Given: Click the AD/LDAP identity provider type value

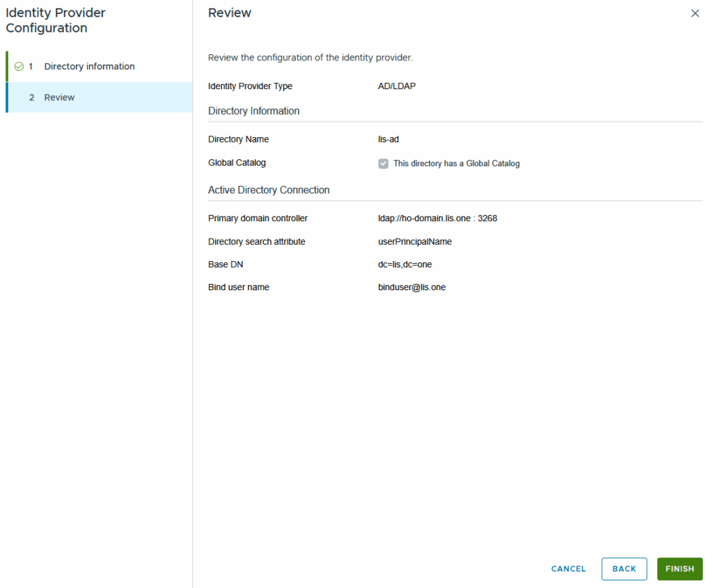Looking at the screenshot, I should point(391,86).
